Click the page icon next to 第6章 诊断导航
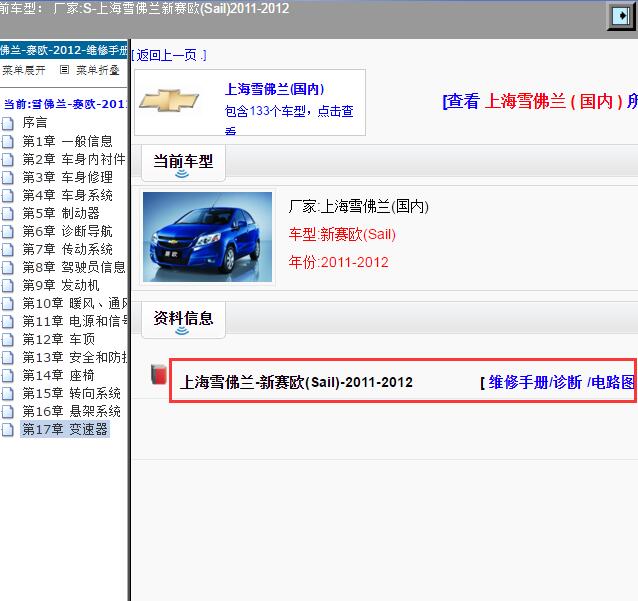 (x=8, y=231)
